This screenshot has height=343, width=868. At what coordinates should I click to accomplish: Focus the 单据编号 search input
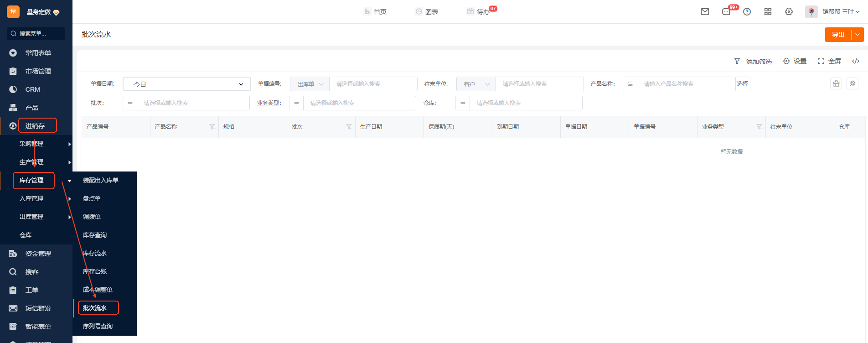(373, 84)
